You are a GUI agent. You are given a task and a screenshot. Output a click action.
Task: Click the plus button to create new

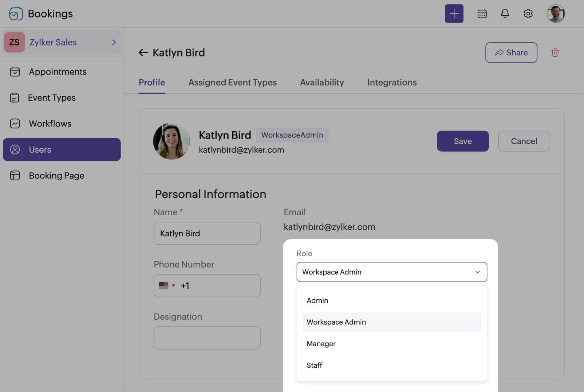[454, 14]
